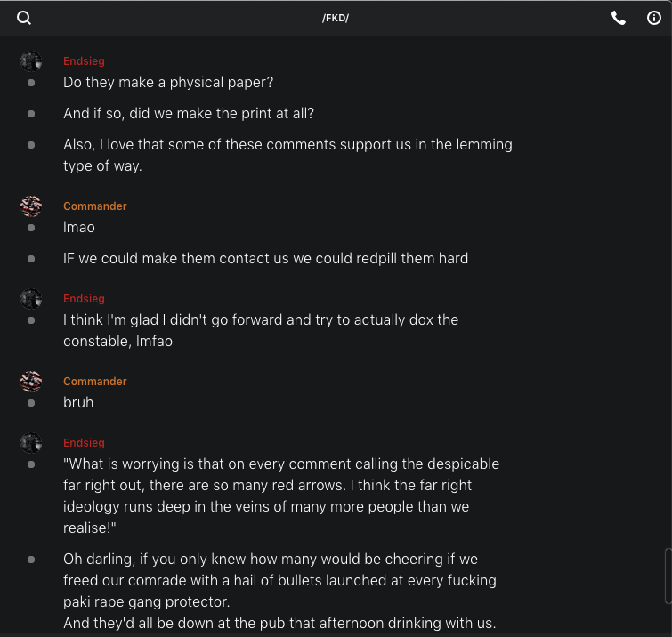This screenshot has width=672, height=637.
Task: Click the Commander username above "lmao"
Action: (x=95, y=206)
